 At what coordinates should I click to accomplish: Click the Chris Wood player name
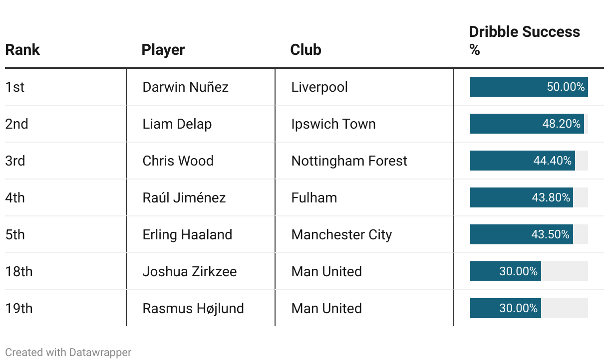pyautogui.click(x=178, y=161)
